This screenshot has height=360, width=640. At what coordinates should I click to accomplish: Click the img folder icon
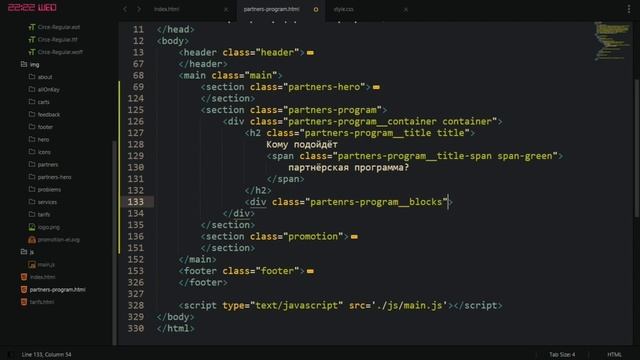point(24,64)
